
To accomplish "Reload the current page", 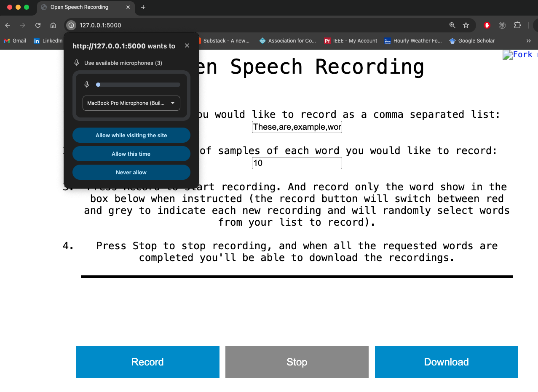I will 38,25.
